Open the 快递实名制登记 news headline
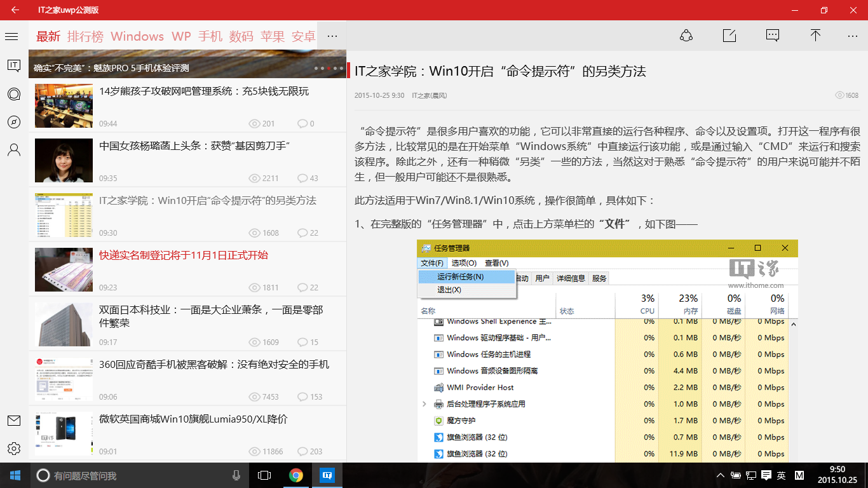 point(184,255)
